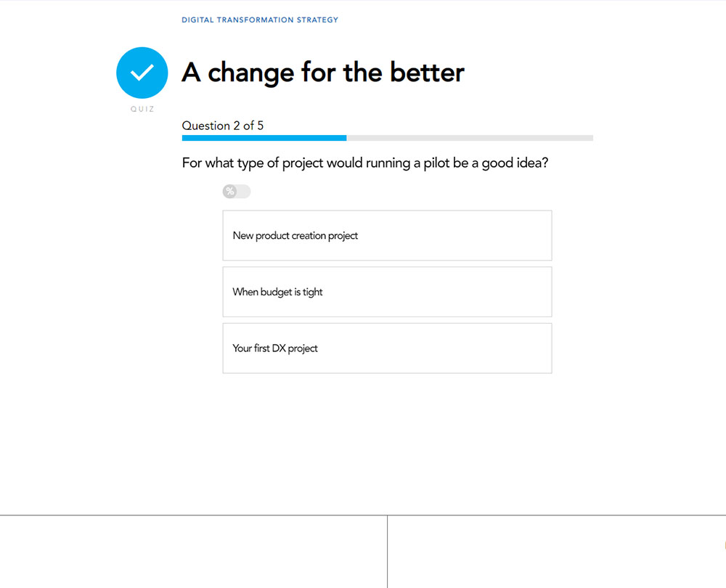Click the filled blue part of progress bar
The image size is (726, 588).
pos(264,138)
